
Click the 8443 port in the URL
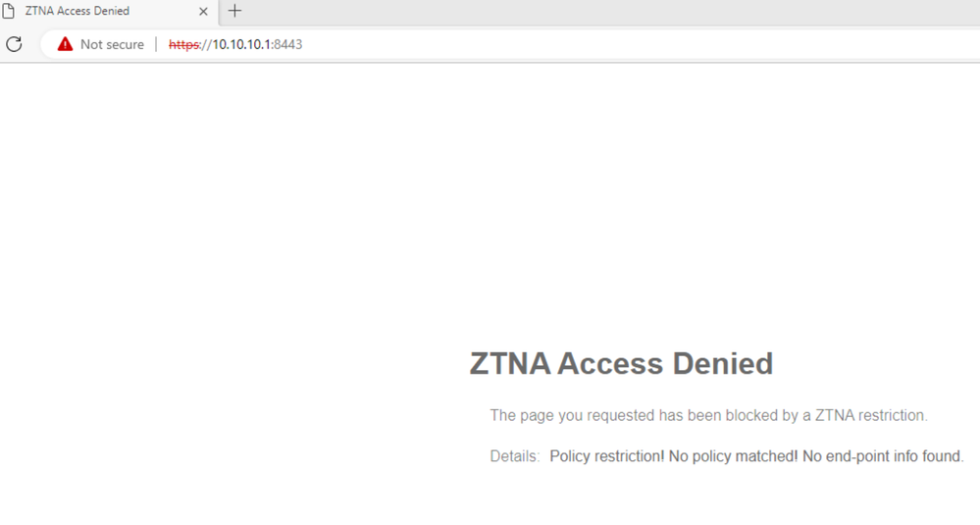coord(288,44)
